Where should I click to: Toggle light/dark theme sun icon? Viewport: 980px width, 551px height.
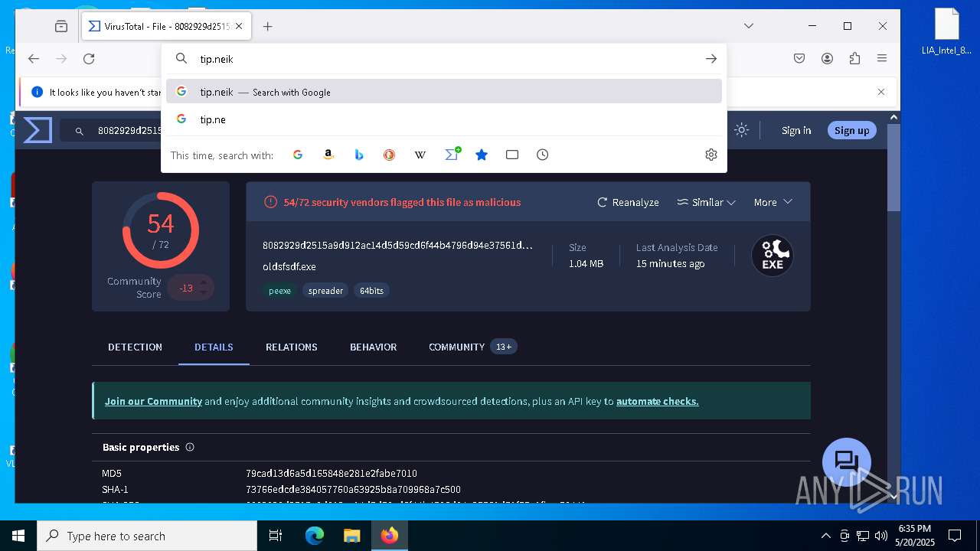coord(741,130)
